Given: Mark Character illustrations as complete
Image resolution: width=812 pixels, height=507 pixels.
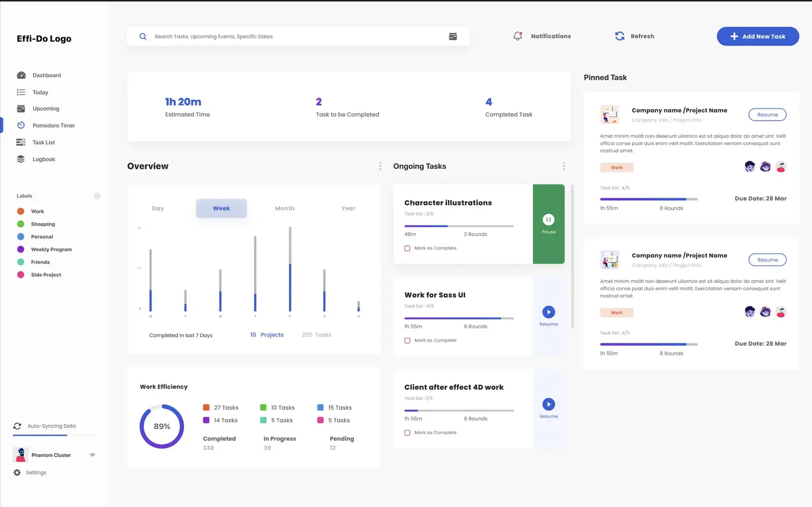Looking at the screenshot, I should click(x=407, y=248).
